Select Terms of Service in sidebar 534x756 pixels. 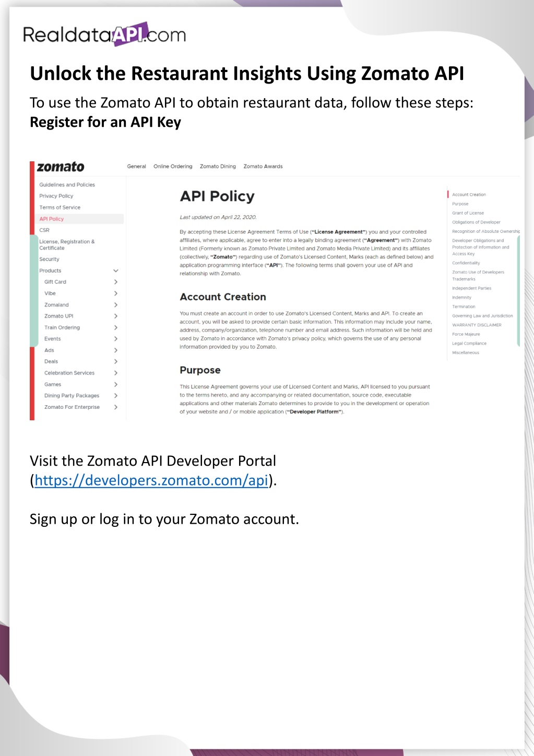[60, 208]
